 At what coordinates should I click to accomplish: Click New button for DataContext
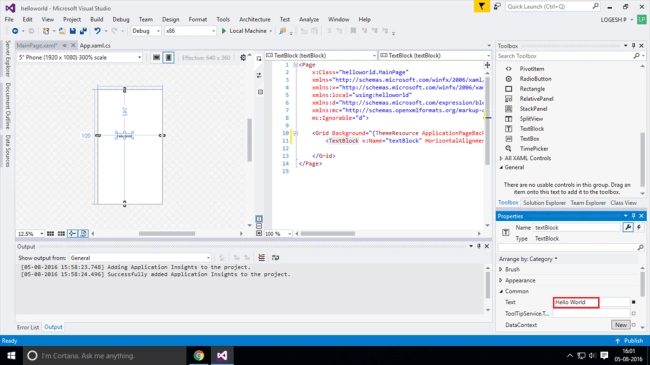(x=621, y=325)
